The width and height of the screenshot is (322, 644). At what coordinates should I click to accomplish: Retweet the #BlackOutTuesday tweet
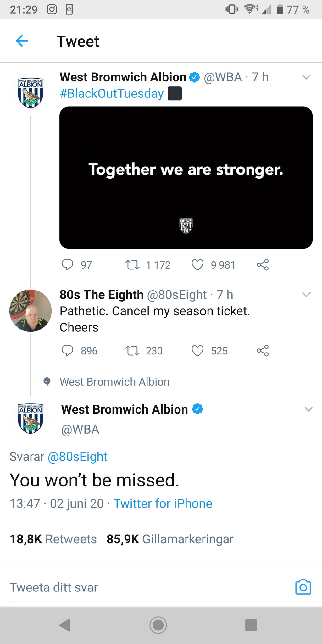[x=132, y=265]
